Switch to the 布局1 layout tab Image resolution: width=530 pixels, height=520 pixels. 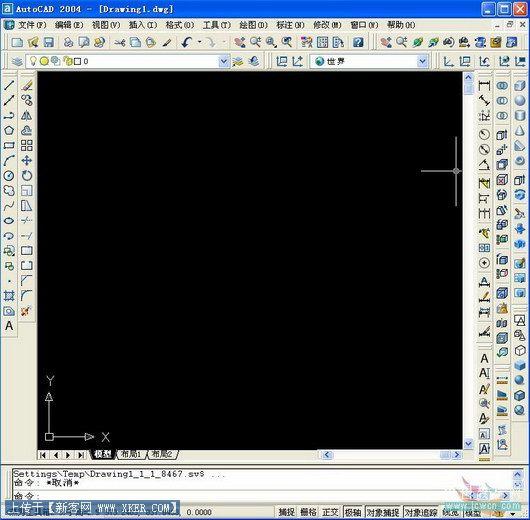pos(131,454)
